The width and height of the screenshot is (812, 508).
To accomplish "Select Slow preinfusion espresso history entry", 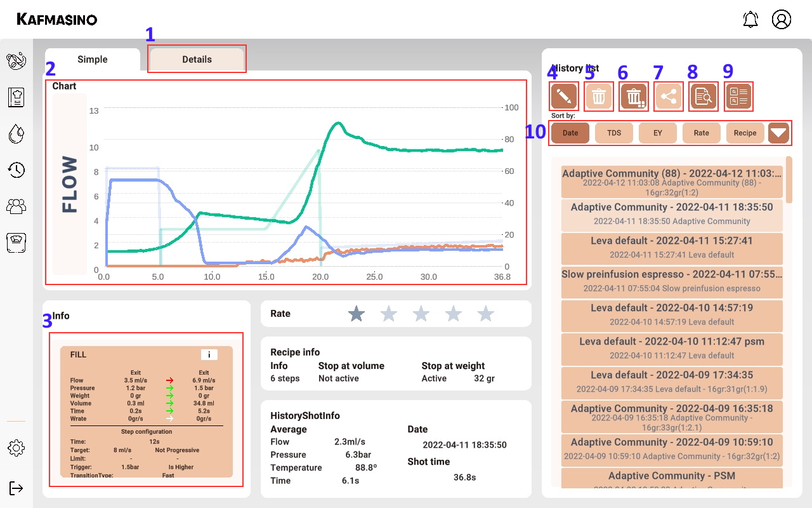I will [672, 281].
